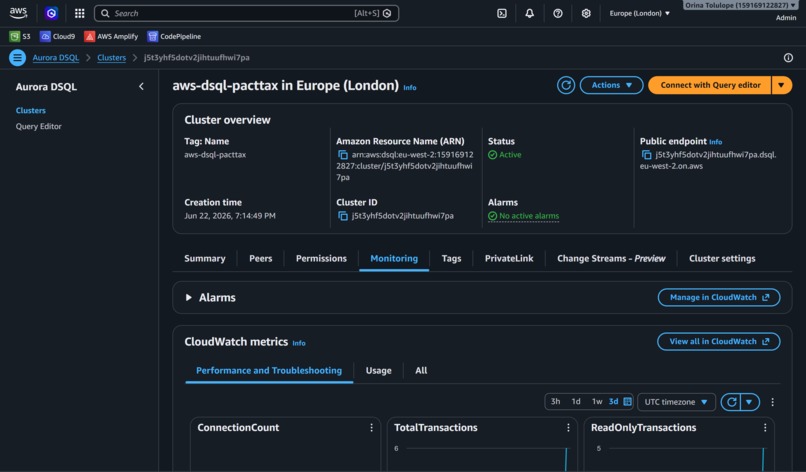Click Manage in CloudWatch button
Viewport: 806px width, 472px height.
(x=719, y=298)
